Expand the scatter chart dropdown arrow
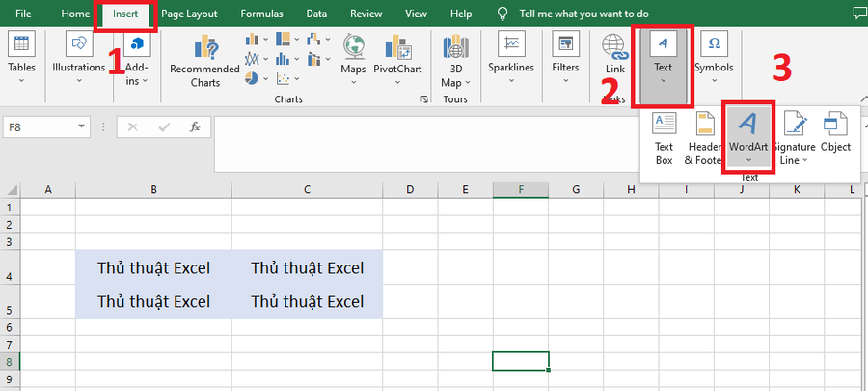 tap(297, 78)
